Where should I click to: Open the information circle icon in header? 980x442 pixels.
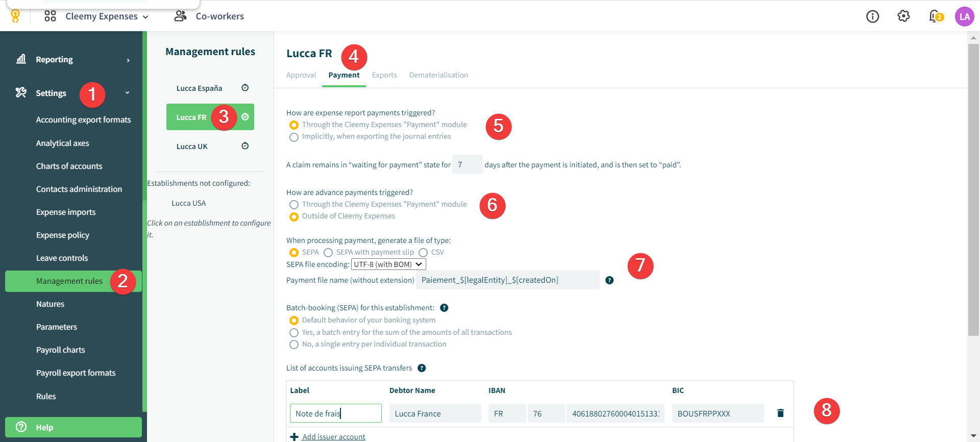click(x=873, y=17)
